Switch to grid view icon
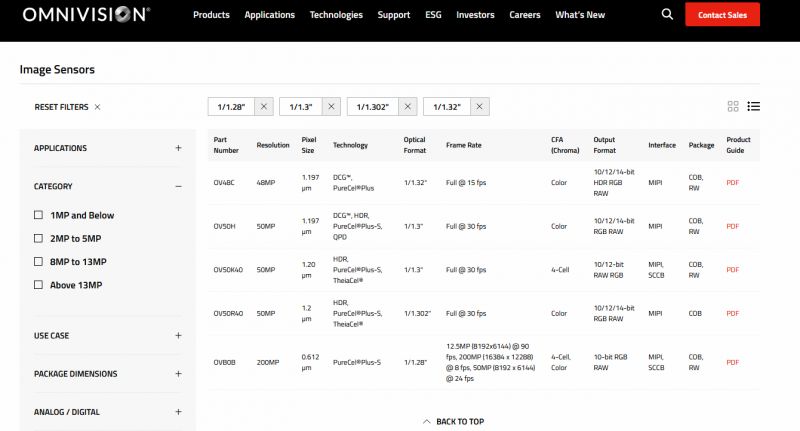 [x=733, y=106]
